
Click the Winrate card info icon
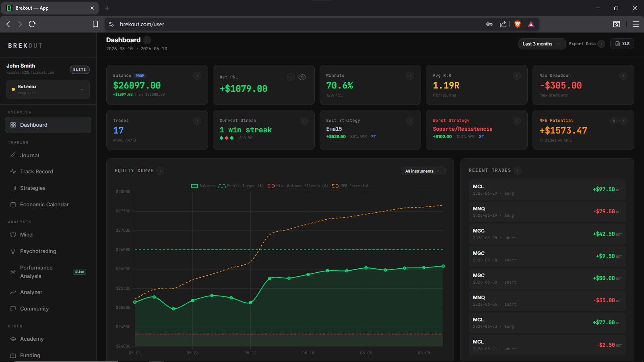(410, 76)
